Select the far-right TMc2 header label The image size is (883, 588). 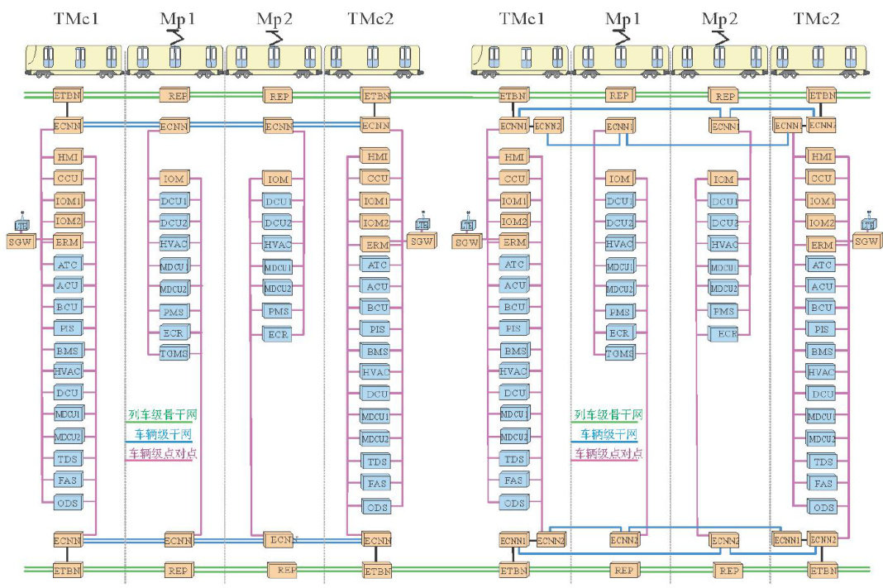pyautogui.click(x=816, y=17)
